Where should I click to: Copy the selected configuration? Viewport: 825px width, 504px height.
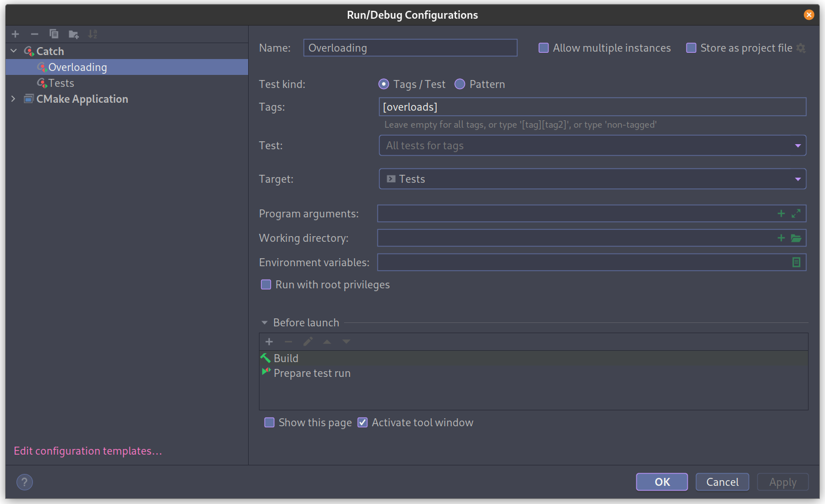(54, 34)
